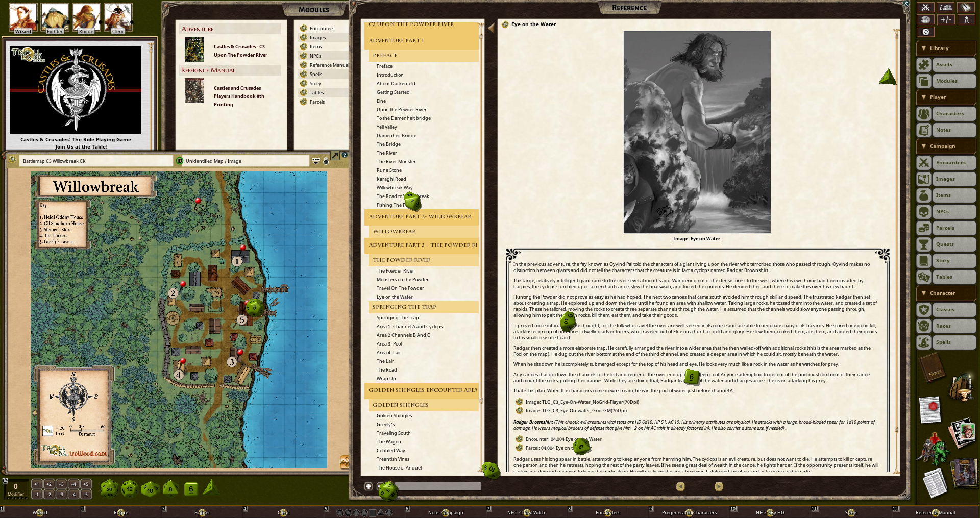Open the Colors palette icon
Screen dimensions: 980x518
pyautogui.click(x=925, y=19)
